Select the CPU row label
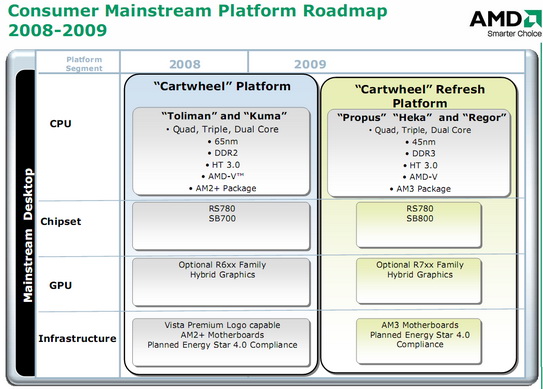 [x=60, y=124]
